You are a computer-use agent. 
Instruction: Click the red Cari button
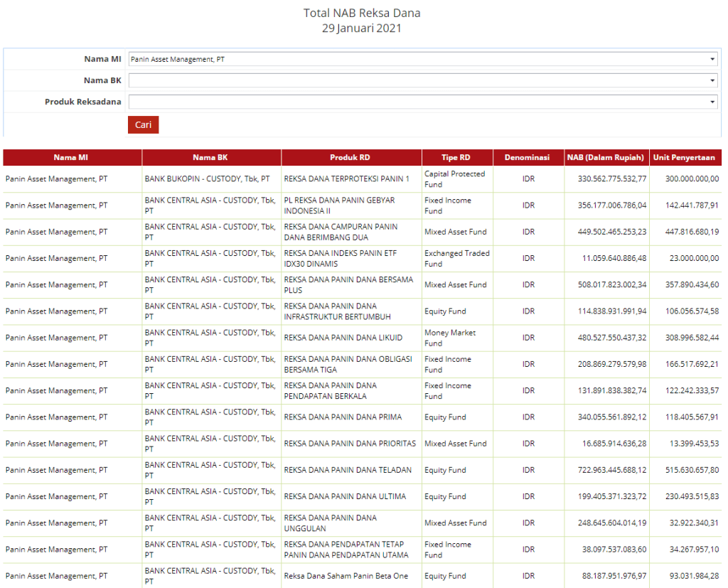143,124
